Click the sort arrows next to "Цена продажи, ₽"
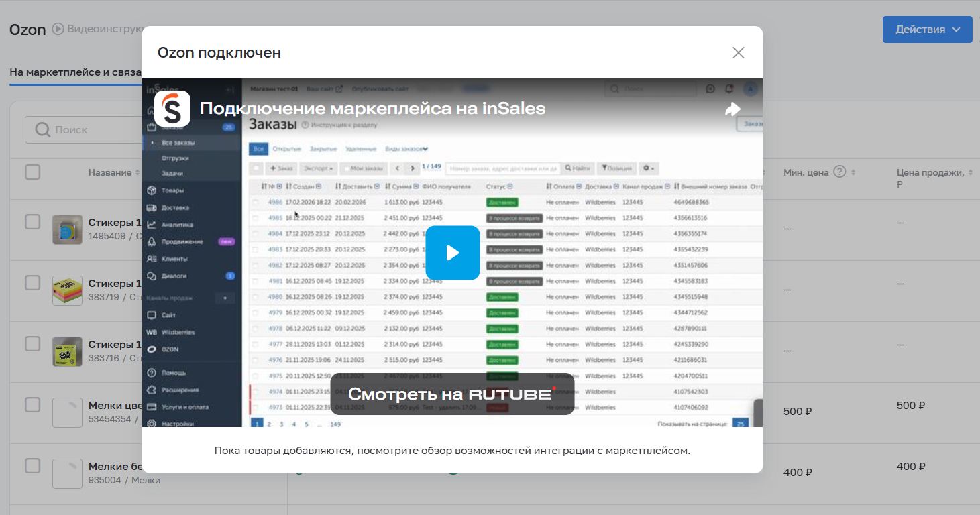The image size is (980, 515). tap(970, 173)
